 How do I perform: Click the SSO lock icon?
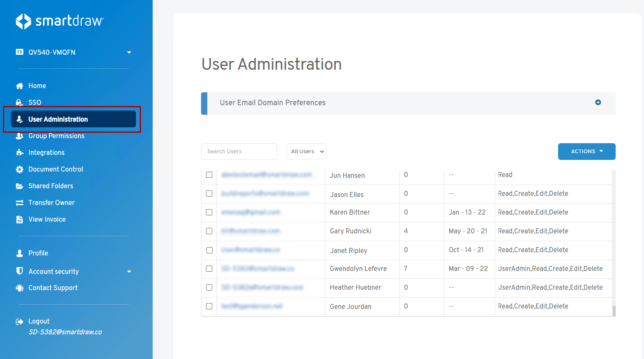pos(19,102)
